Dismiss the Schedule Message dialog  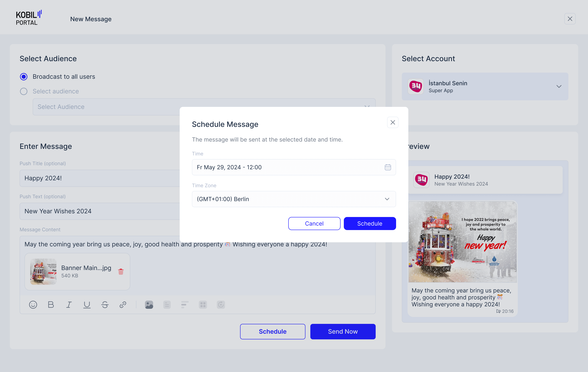393,122
